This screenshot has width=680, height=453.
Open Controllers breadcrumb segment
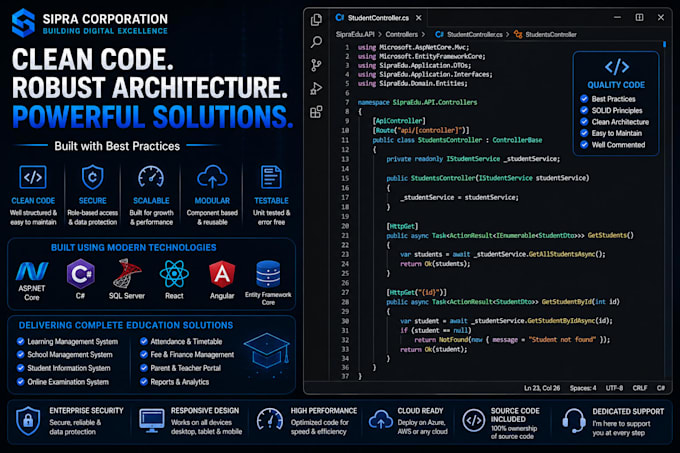click(402, 34)
